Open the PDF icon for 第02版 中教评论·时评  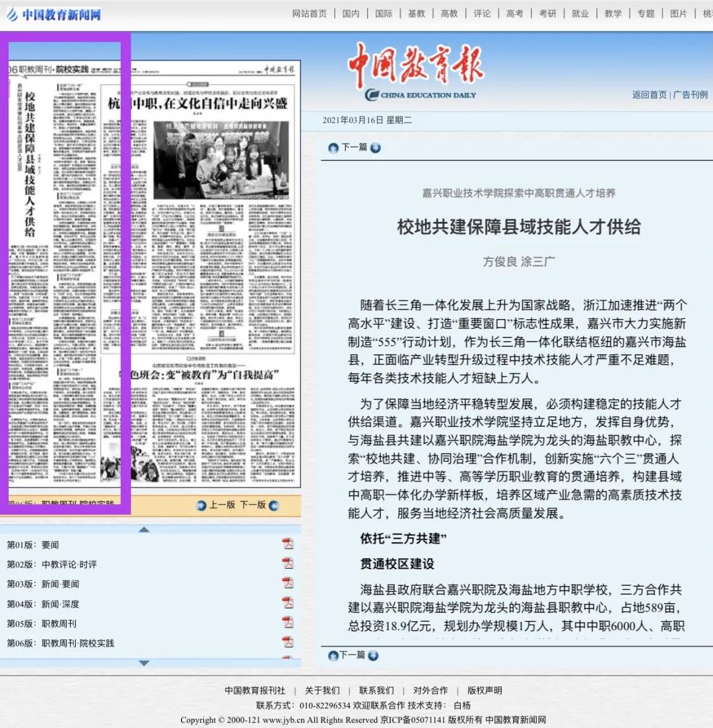coord(288,564)
